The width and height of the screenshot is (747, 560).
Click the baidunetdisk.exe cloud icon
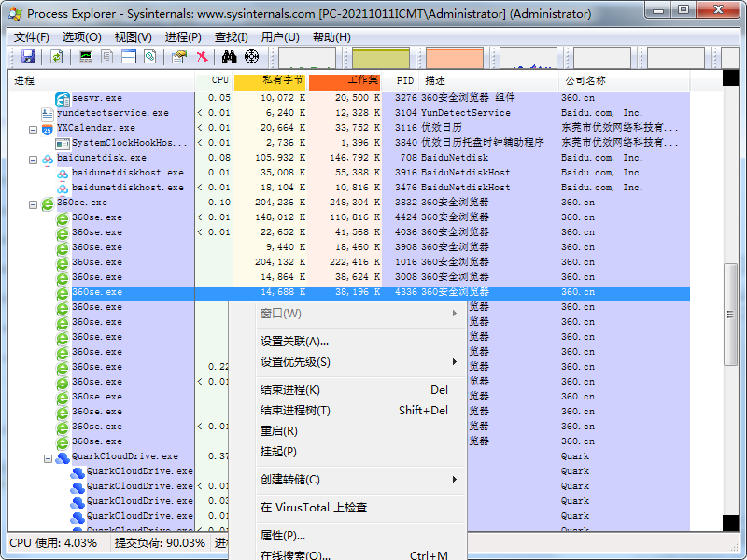click(48, 159)
